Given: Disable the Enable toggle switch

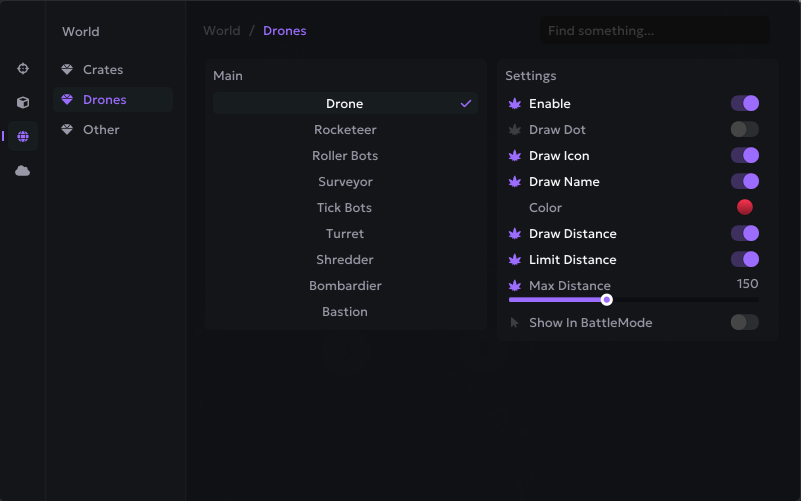Looking at the screenshot, I should click(x=744, y=104).
